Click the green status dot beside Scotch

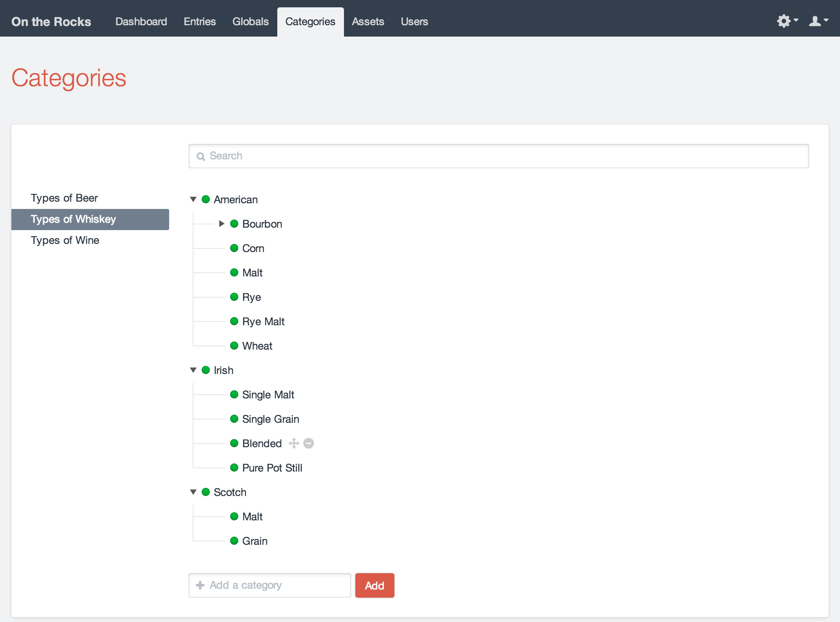coord(206,492)
